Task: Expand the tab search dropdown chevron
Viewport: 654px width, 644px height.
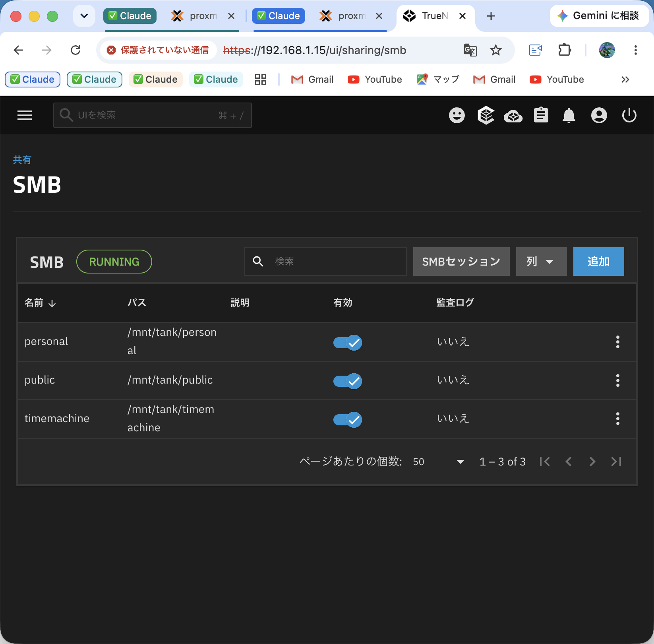Action: [84, 16]
